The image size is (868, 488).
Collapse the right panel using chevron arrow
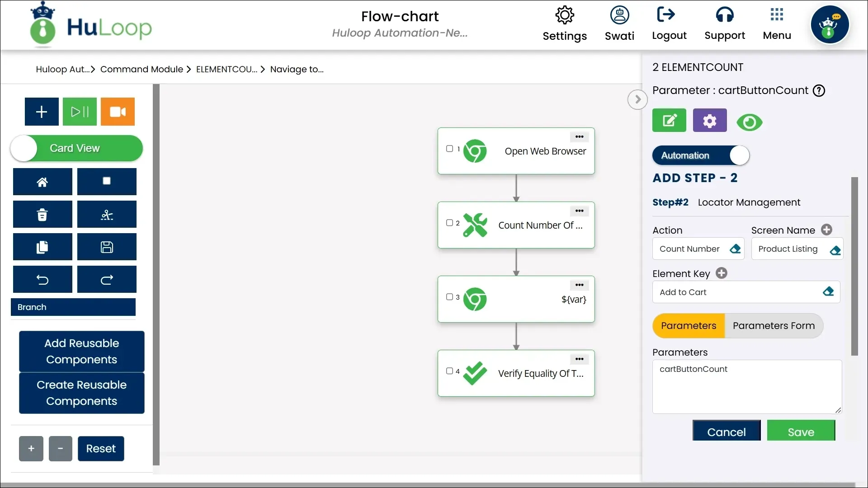637,99
